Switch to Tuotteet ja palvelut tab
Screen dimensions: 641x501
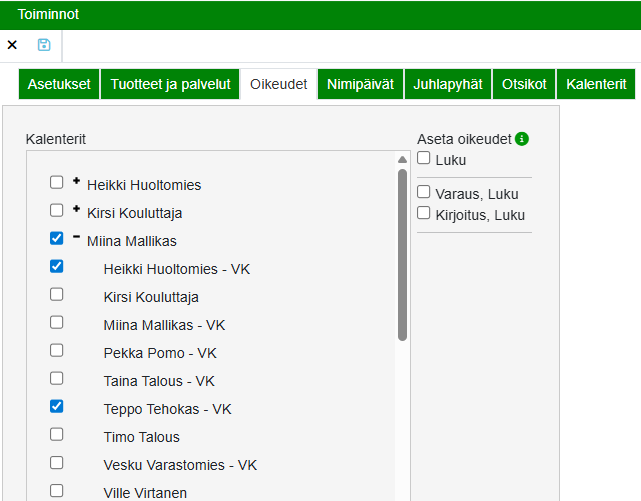pos(170,84)
